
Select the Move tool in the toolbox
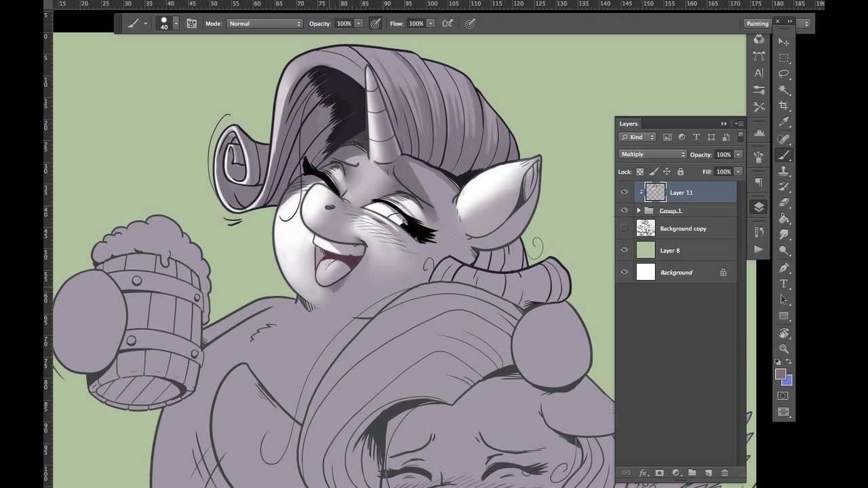point(784,41)
